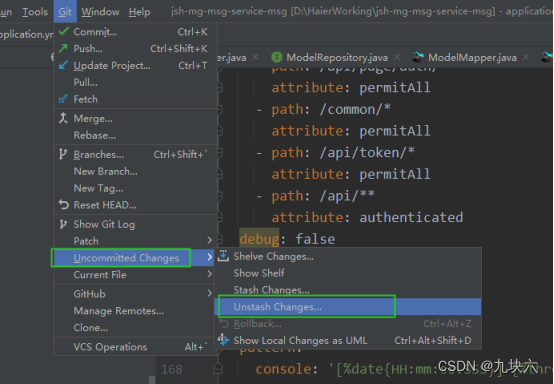Click the blue arrow Update Project icon
Viewport: 554px width, 384px height.
[x=63, y=65]
